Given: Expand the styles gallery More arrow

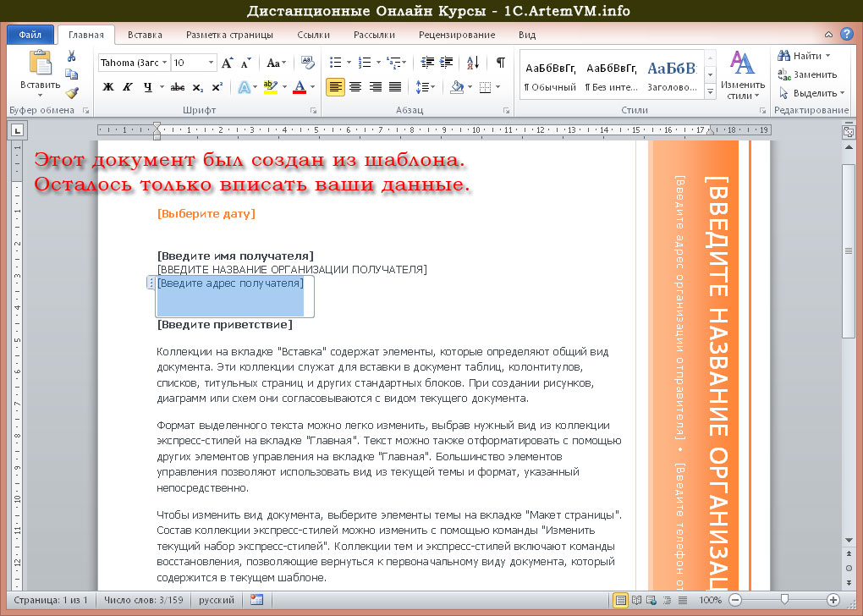Looking at the screenshot, I should pos(710,92).
